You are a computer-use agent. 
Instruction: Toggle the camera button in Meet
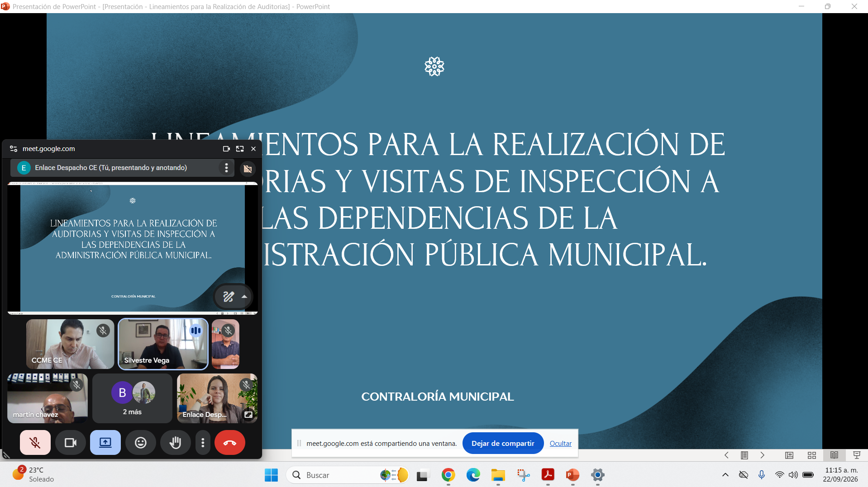pos(70,443)
